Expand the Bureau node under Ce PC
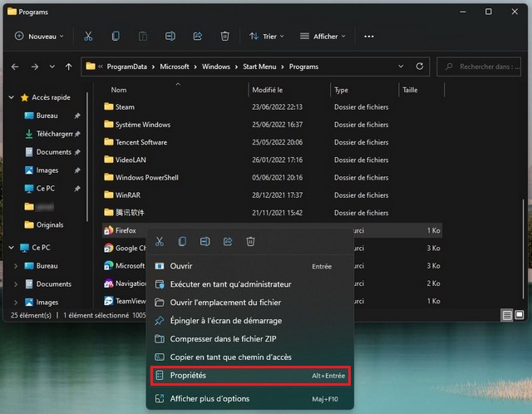The width and height of the screenshot is (532, 414). [16, 266]
